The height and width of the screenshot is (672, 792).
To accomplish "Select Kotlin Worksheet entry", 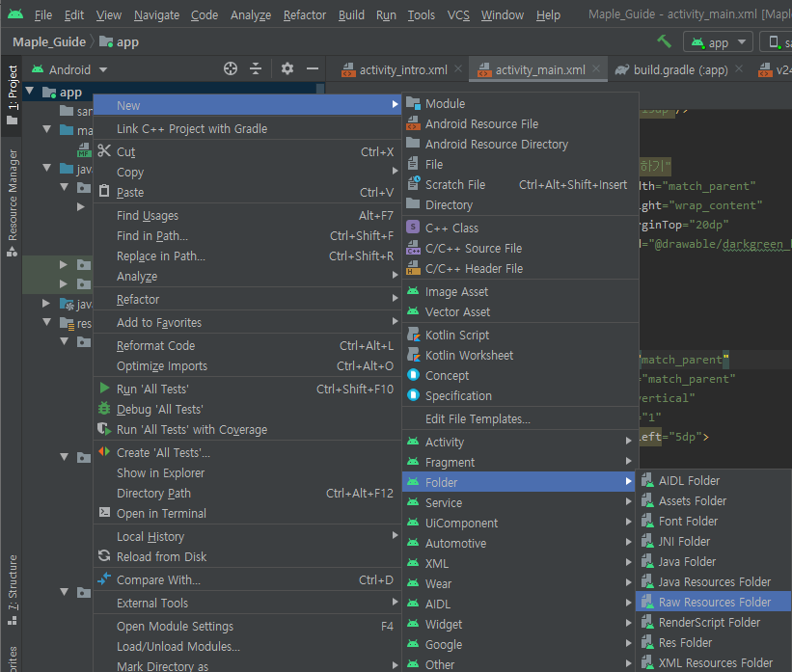I will pos(520,356).
